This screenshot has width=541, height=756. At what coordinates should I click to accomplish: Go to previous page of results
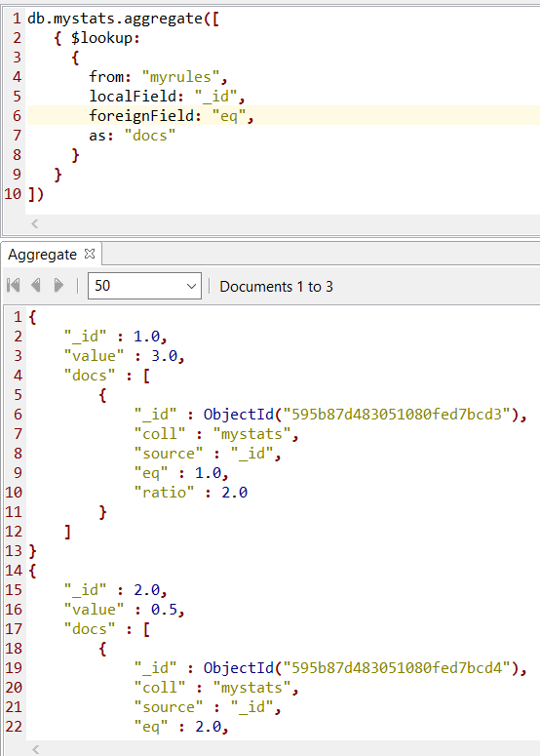[36, 286]
